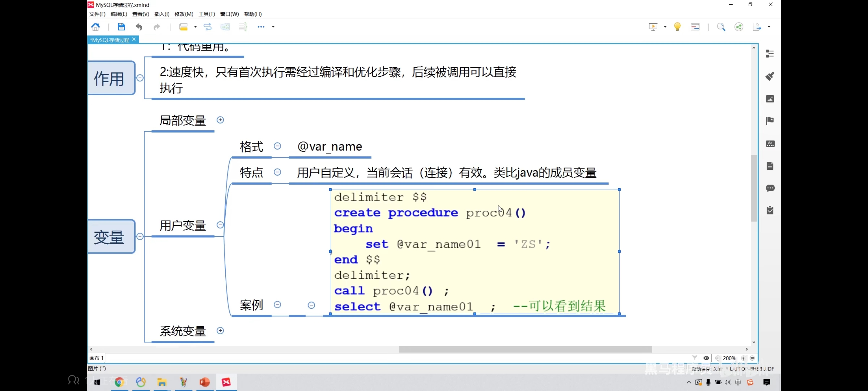The width and height of the screenshot is (868, 391).
Task: Click the Home icon in toolbar
Action: (x=96, y=27)
